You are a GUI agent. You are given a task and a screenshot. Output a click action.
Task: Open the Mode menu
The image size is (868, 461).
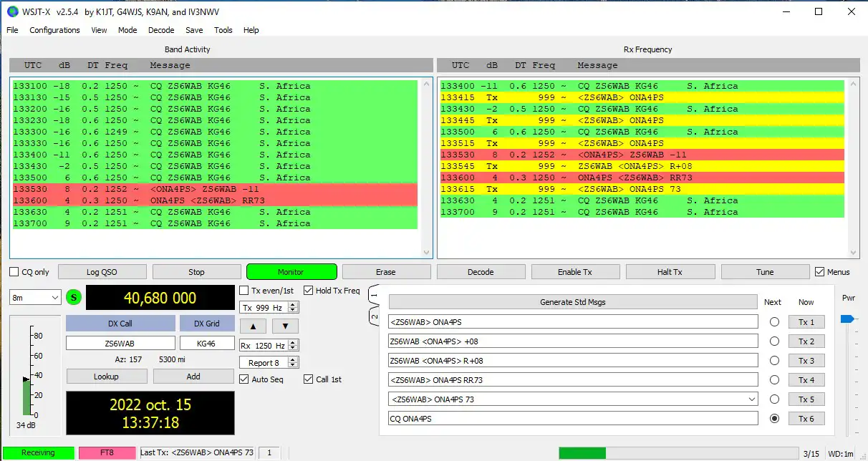point(127,30)
